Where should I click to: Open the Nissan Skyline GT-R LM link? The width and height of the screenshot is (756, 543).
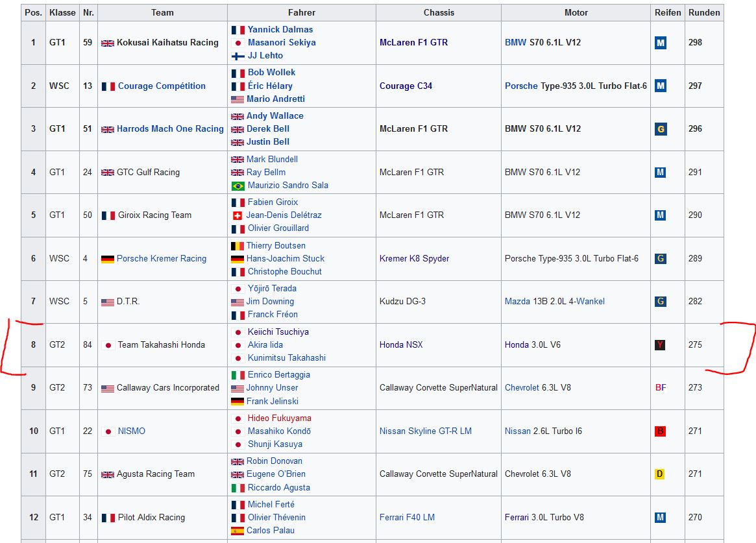tap(425, 431)
